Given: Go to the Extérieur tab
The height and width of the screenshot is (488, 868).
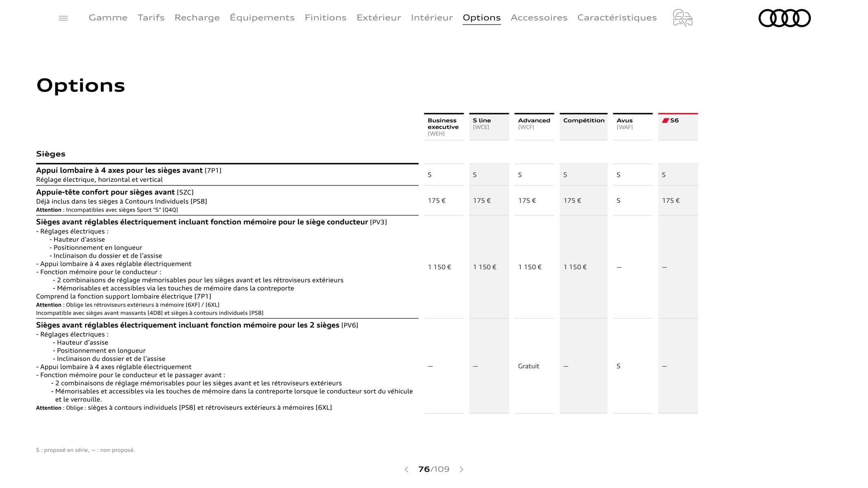Looking at the screenshot, I should [x=379, y=17].
